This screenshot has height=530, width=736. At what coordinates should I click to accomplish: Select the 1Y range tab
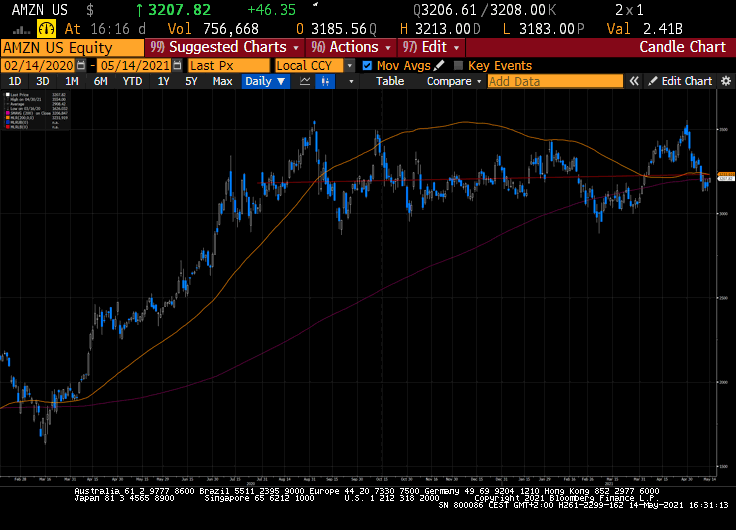[163, 81]
